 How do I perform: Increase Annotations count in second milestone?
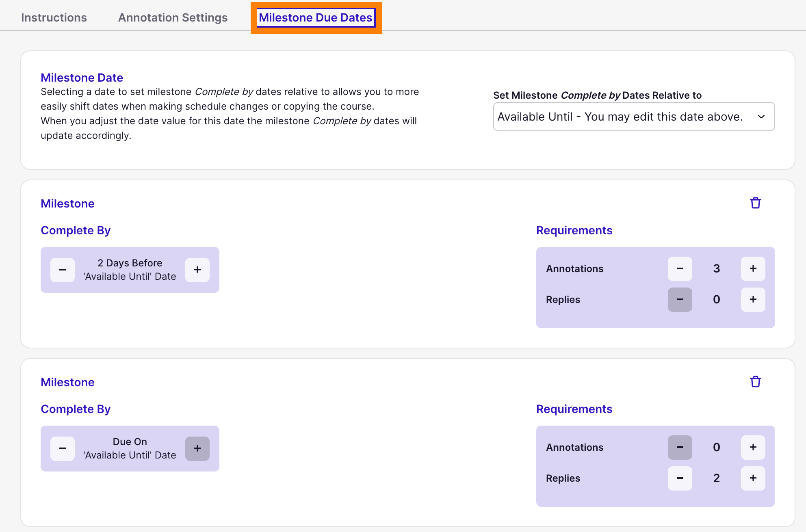point(753,447)
